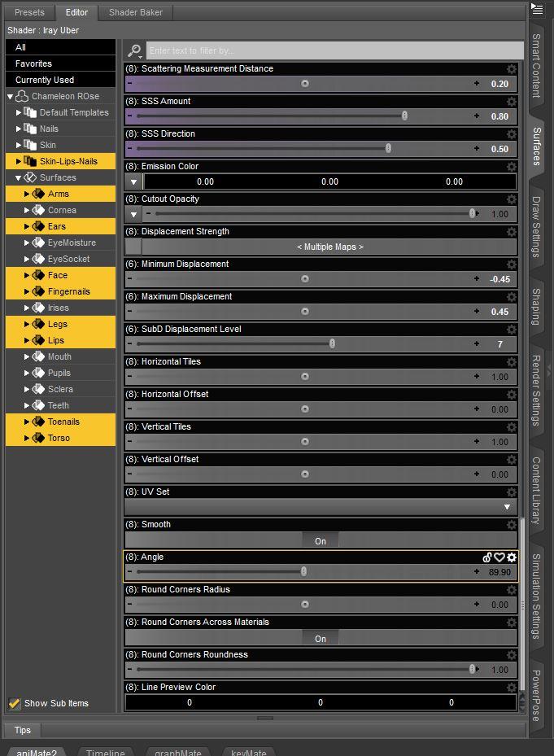This screenshot has width=554, height=756.
Task: Open the pane options menu icon top right
Action: [537, 8]
